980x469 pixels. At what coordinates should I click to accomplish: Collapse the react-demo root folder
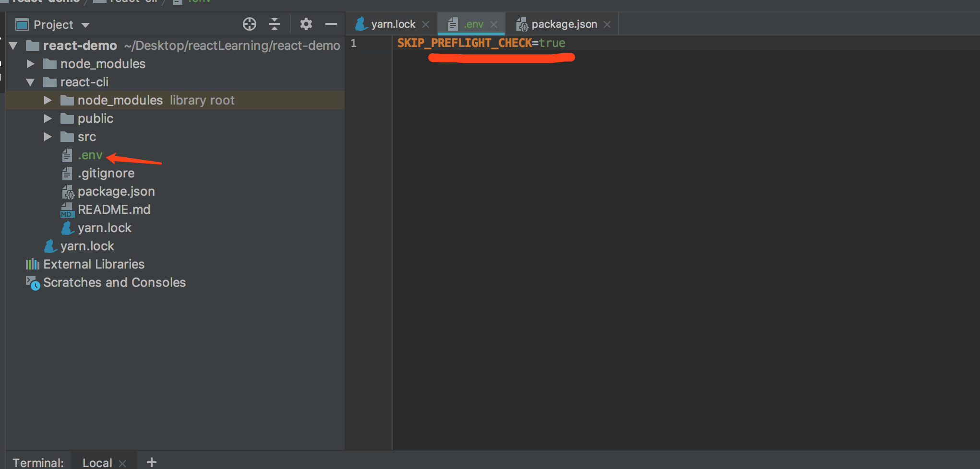tap(13, 46)
